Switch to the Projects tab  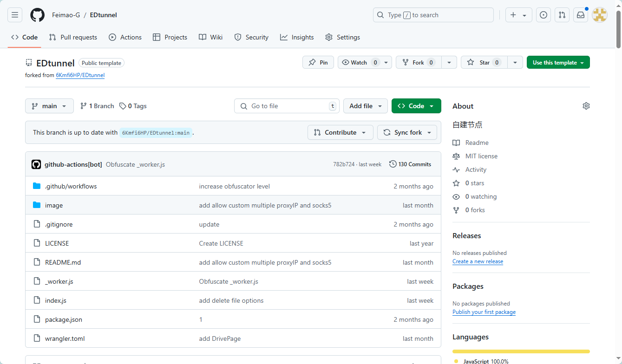tap(170, 37)
